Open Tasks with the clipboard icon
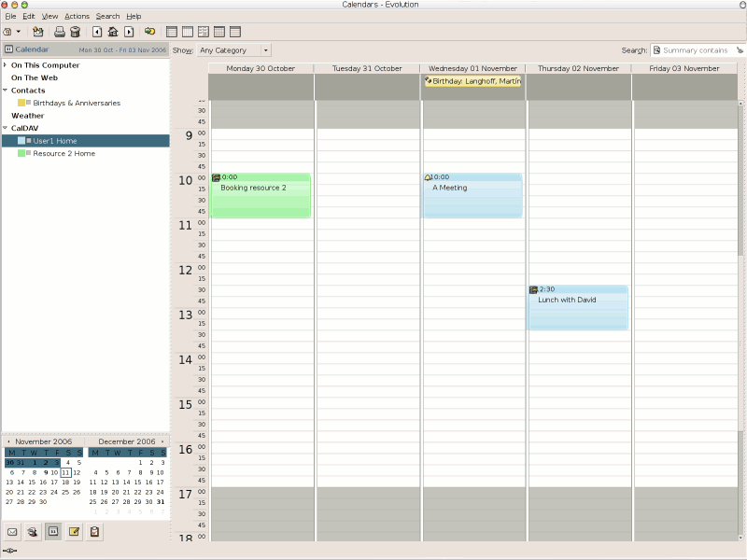The width and height of the screenshot is (747, 560). coord(94,532)
